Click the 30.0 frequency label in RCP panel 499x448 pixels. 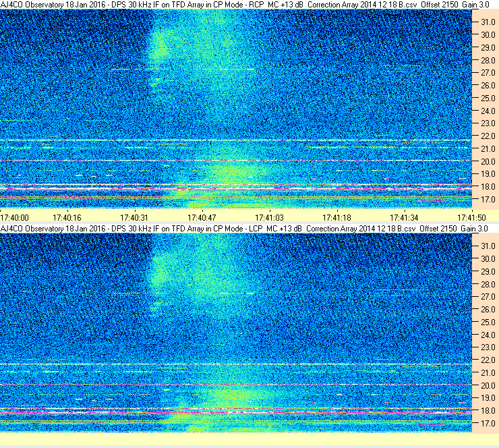tap(488, 34)
